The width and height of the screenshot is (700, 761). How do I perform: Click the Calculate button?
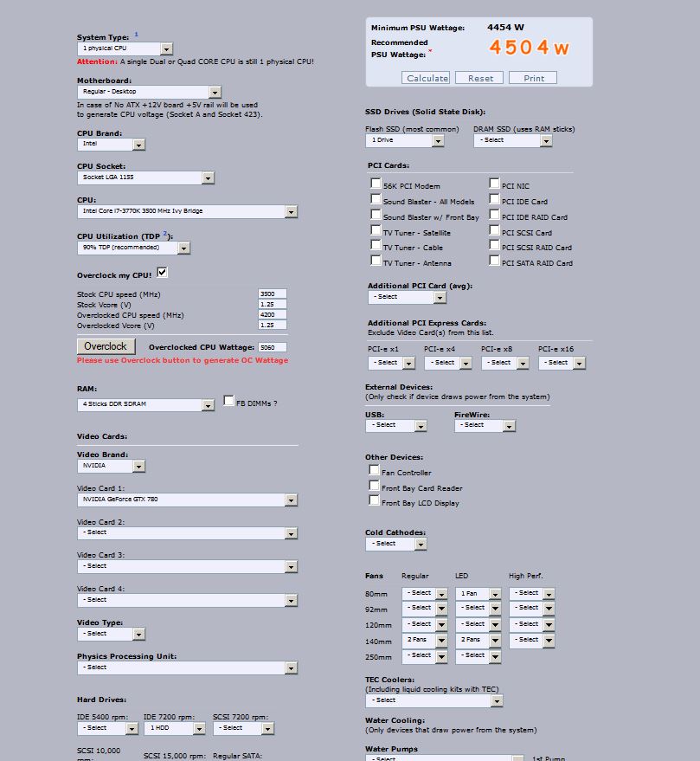[x=426, y=78]
